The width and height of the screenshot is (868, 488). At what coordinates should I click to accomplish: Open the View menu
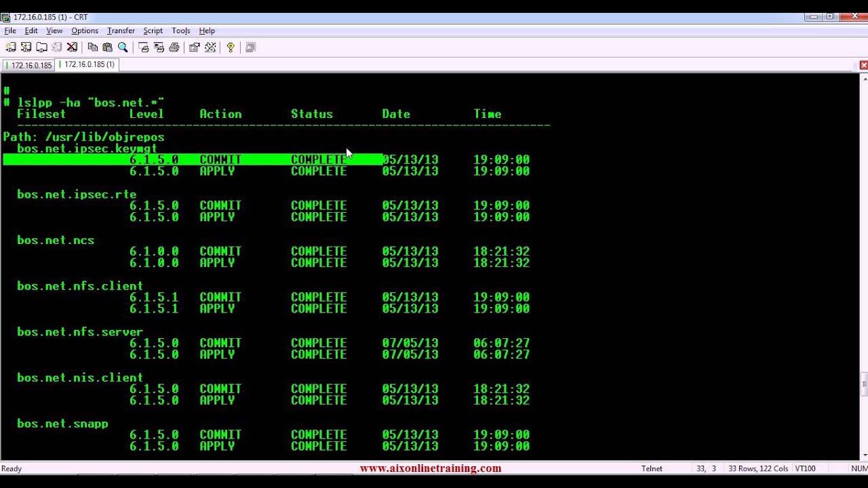pyautogui.click(x=54, y=30)
